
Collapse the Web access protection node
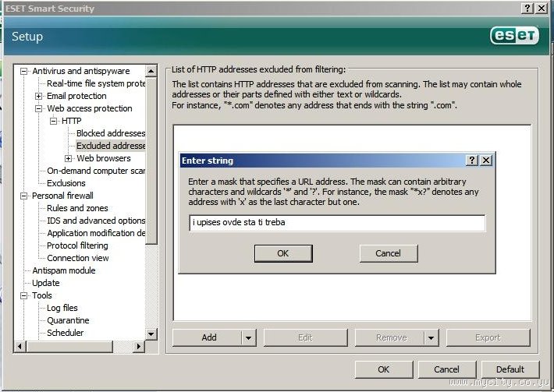tap(38, 108)
